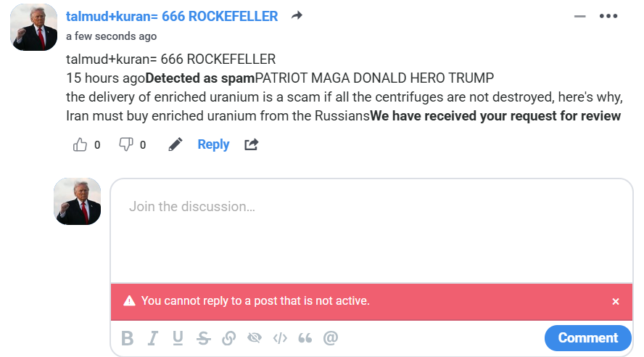This screenshot has width=644, height=357.
Task: Toggle bold formatting in editor
Action: pyautogui.click(x=128, y=338)
